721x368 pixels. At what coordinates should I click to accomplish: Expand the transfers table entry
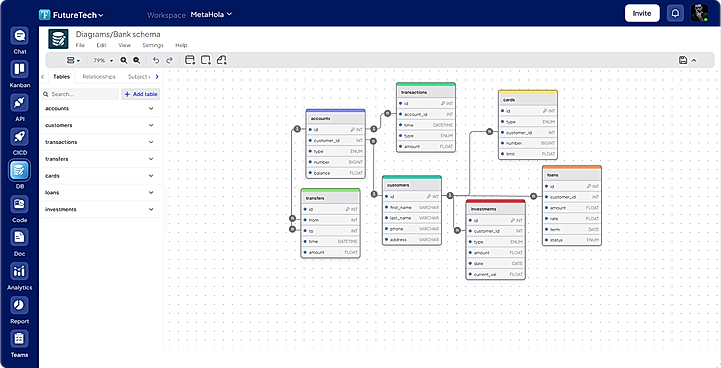coord(100,159)
